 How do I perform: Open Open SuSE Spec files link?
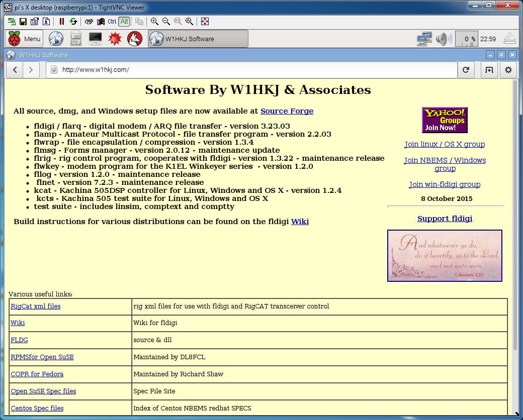pos(43,391)
